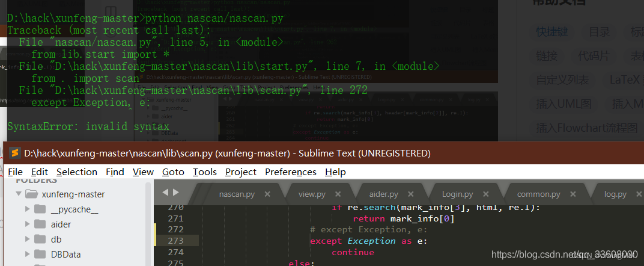The image size is (644, 266).
Task: Open the Project menu
Action: point(241,172)
